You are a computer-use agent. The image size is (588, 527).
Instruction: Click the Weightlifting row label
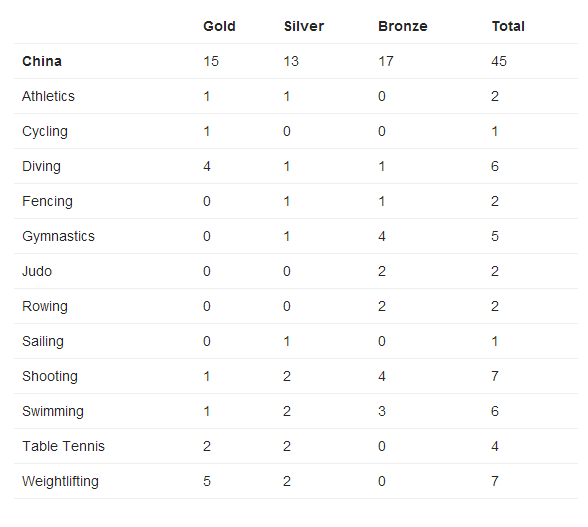tap(60, 482)
